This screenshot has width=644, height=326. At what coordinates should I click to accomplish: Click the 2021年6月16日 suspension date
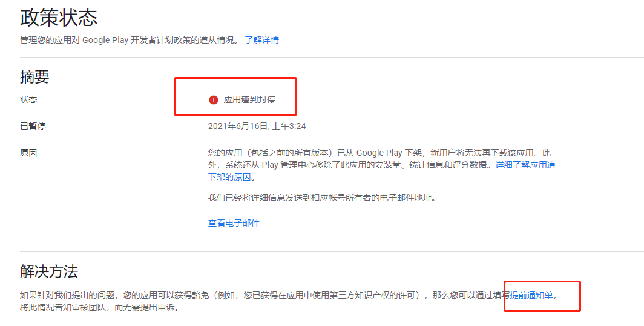238,126
